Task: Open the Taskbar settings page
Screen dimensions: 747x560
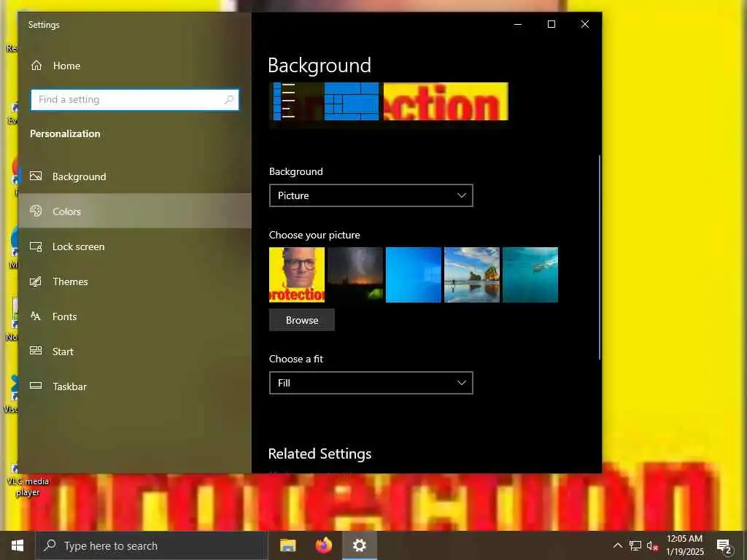Action: tap(135, 386)
